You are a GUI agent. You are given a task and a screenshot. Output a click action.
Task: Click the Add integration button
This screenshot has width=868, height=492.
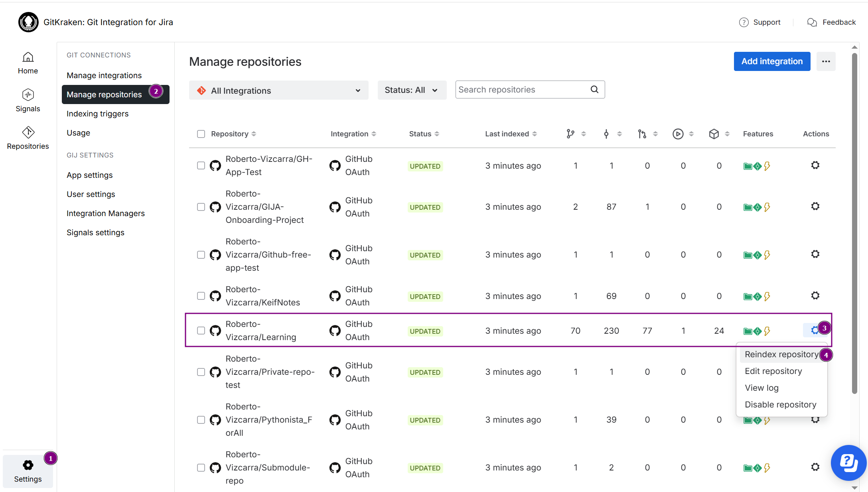[772, 61]
